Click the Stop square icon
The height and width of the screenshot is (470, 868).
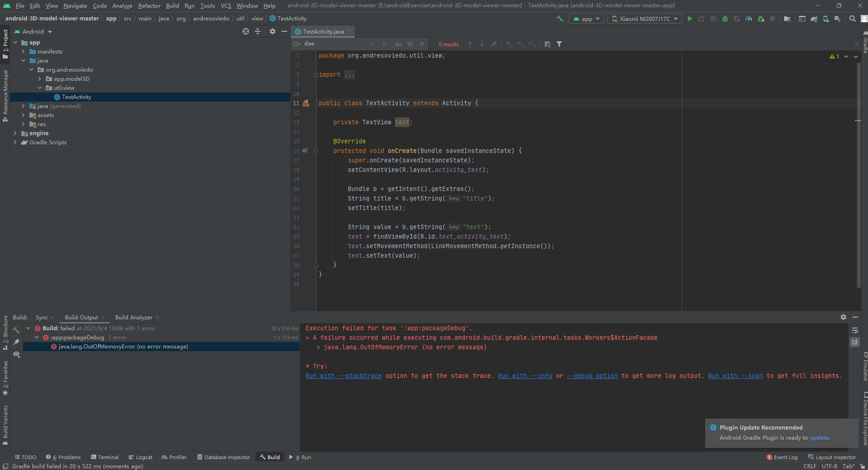(772, 19)
